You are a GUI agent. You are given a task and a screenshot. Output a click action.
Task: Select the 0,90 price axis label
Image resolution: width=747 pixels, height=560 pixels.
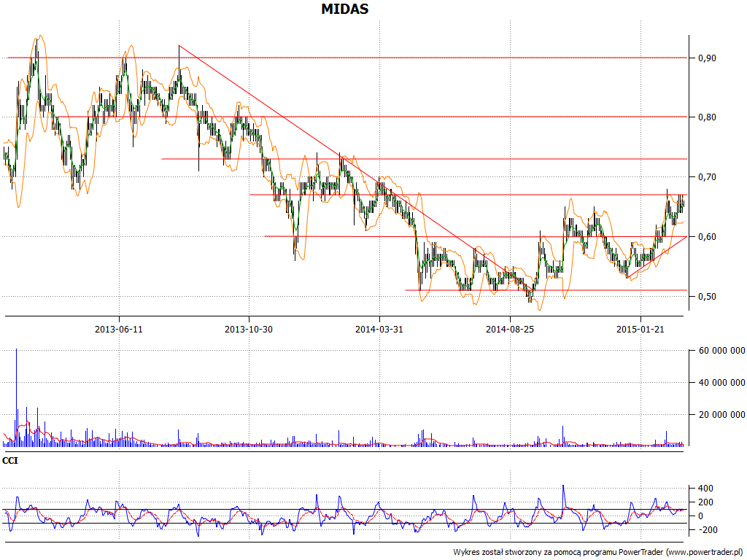point(707,58)
